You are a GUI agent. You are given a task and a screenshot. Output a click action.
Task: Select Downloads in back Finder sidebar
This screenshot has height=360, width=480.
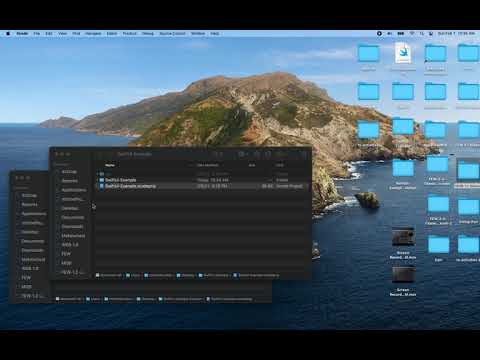(x=32, y=250)
